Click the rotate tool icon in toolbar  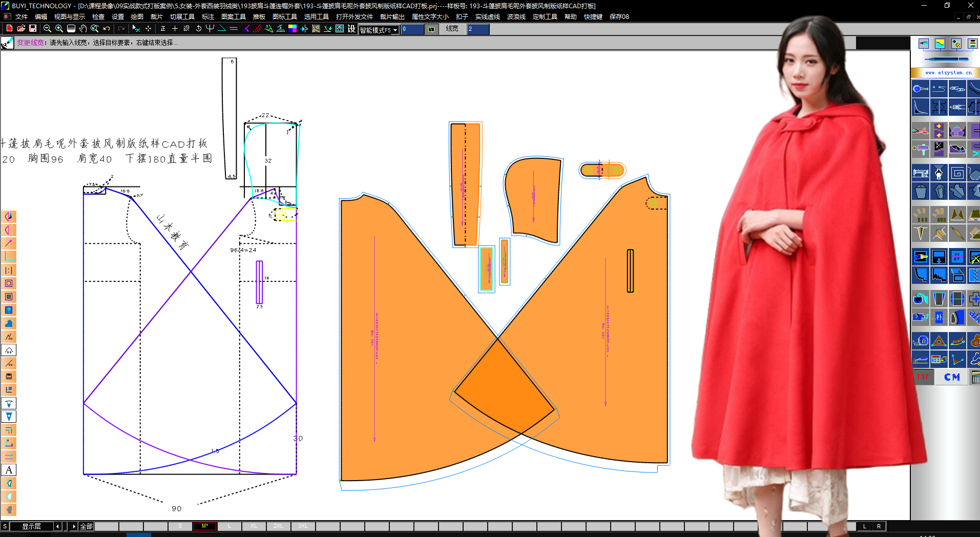click(x=198, y=29)
